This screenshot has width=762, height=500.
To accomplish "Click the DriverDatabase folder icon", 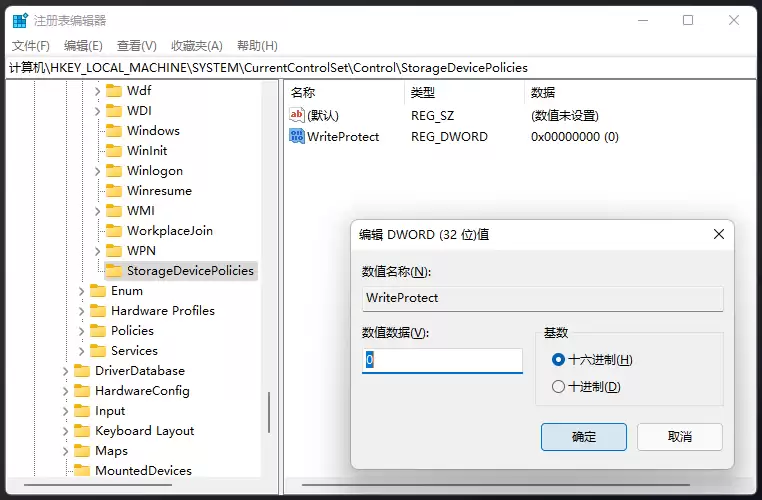I will (82, 371).
